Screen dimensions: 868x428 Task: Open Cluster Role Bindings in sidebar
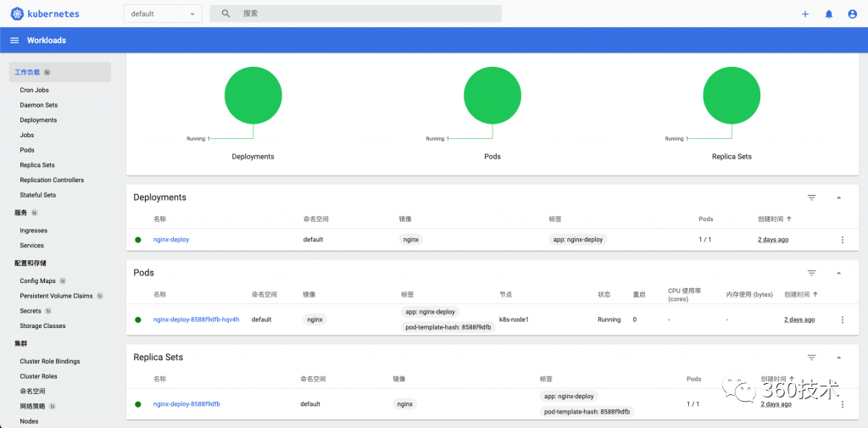pyautogui.click(x=50, y=361)
